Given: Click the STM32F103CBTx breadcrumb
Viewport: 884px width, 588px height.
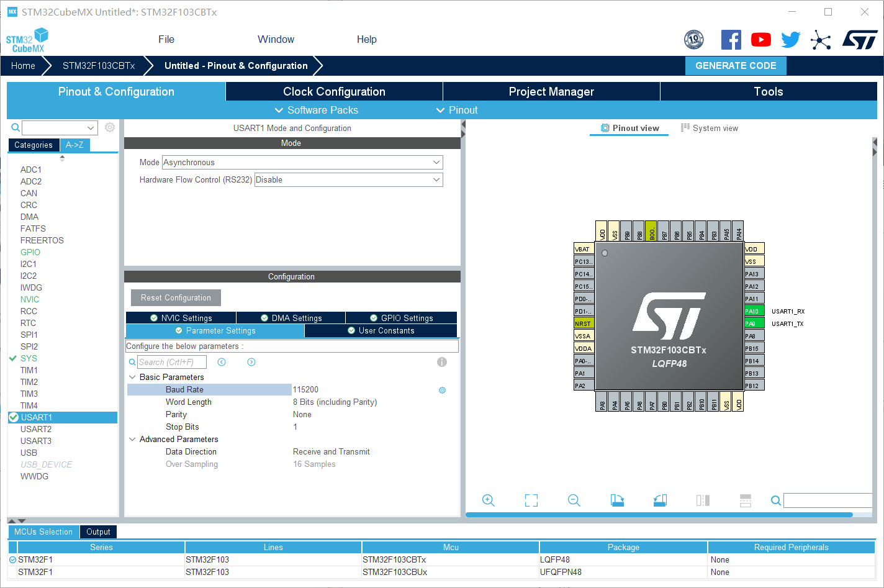Looking at the screenshot, I should coord(99,66).
